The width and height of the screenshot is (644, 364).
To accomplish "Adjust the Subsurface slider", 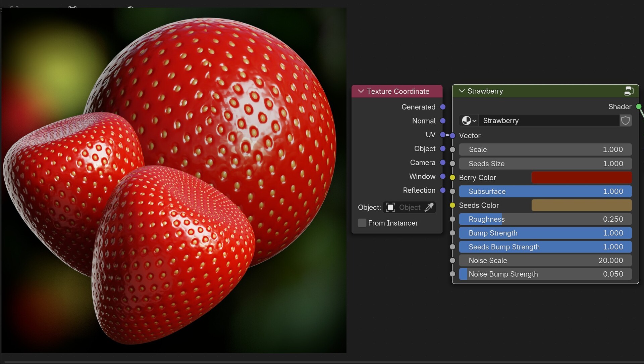I will [x=545, y=191].
